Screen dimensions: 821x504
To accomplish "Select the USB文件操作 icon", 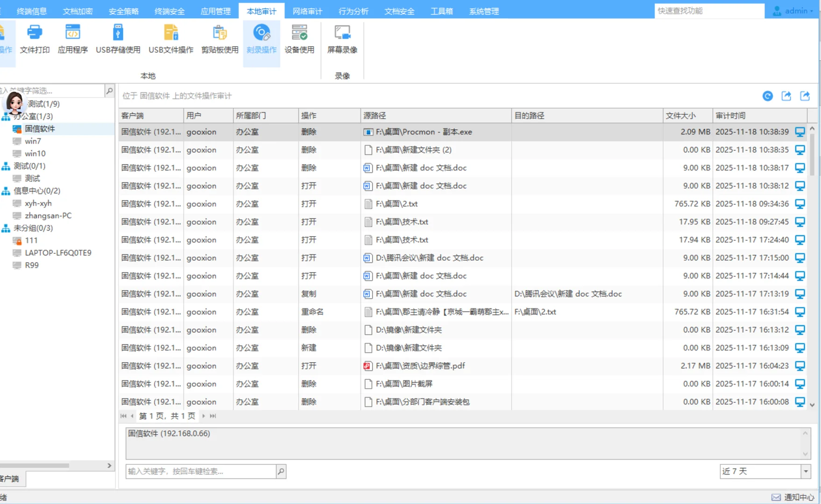I will pyautogui.click(x=170, y=40).
